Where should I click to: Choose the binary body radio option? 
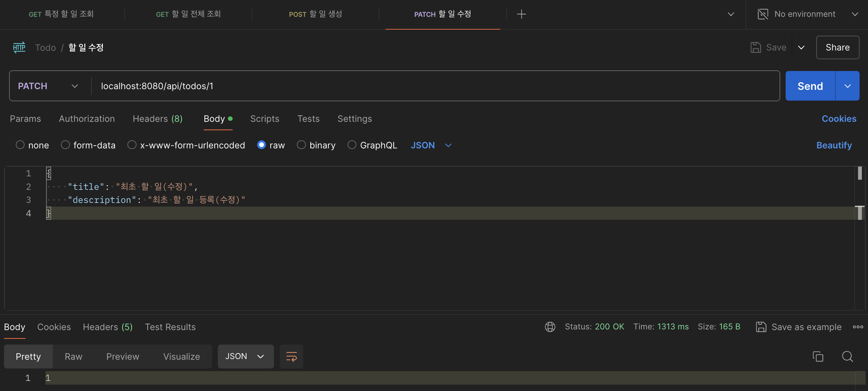[301, 145]
